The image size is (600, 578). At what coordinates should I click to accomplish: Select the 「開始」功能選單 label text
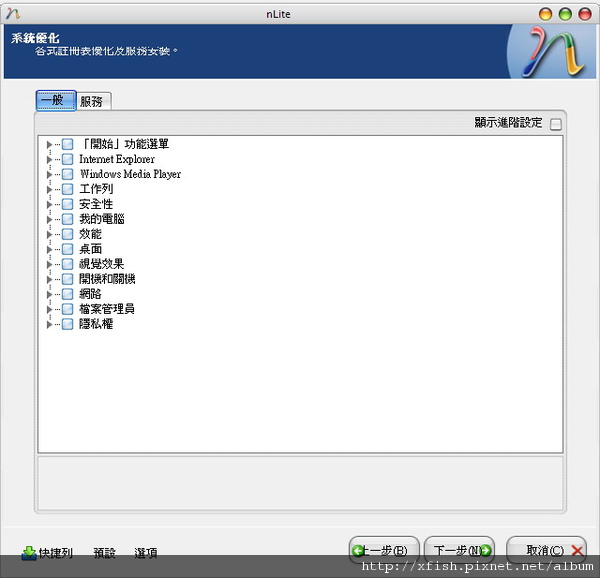124,144
